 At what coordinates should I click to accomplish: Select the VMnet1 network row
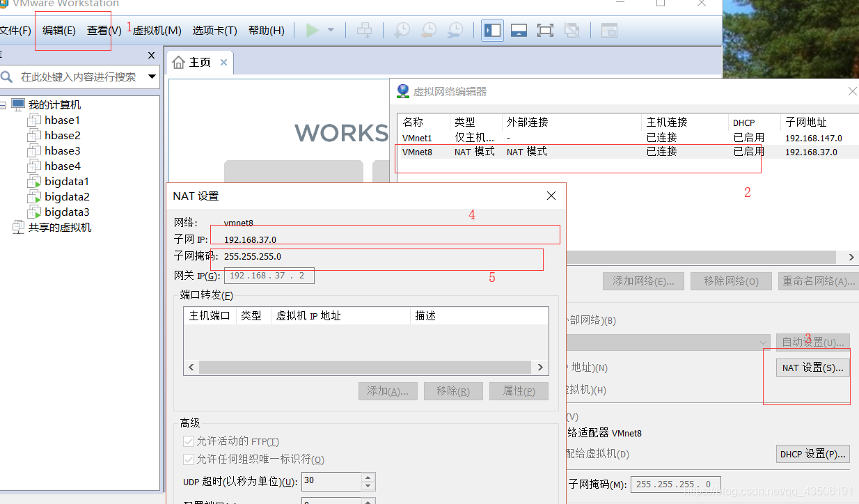click(x=627, y=138)
